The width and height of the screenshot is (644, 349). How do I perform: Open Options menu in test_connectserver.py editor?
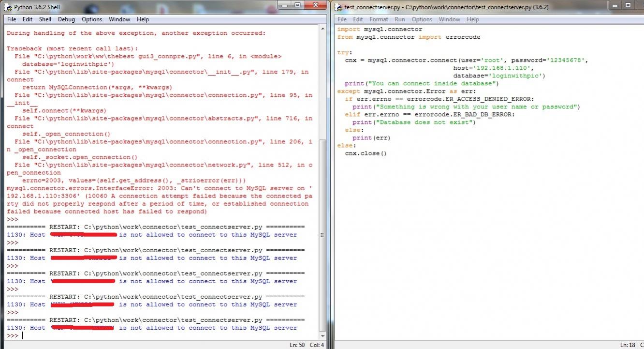point(422,19)
